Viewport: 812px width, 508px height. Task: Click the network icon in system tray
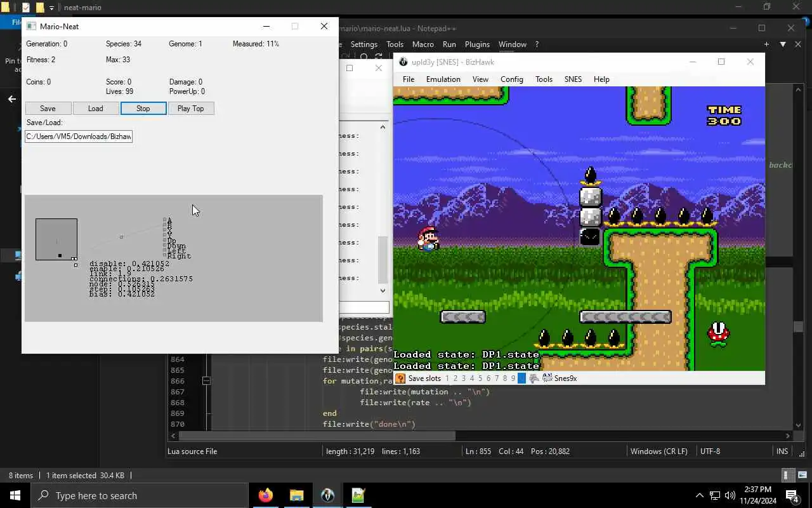(x=714, y=495)
